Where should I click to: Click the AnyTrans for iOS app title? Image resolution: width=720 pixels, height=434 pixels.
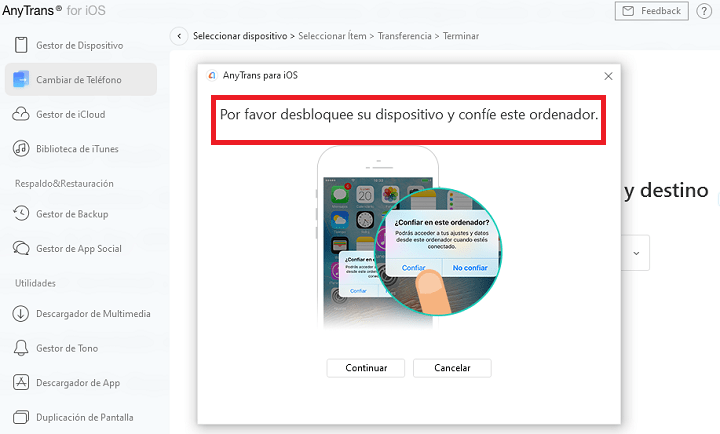click(54, 10)
